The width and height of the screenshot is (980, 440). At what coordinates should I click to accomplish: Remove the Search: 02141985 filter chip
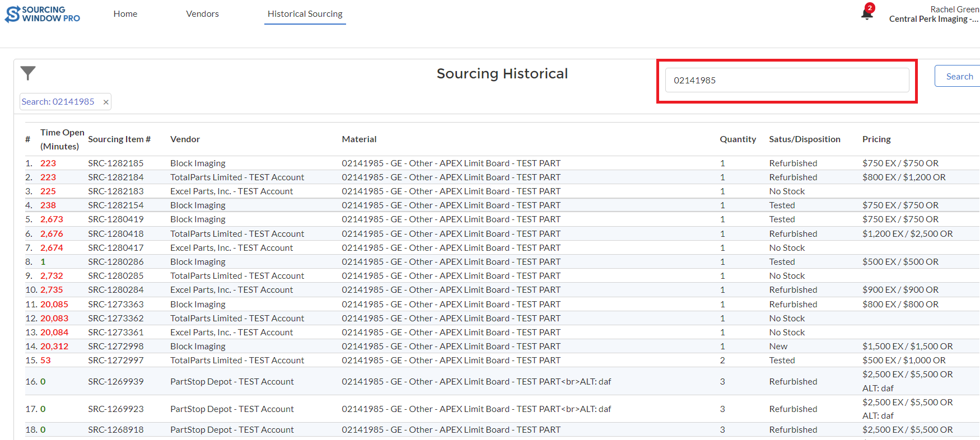coord(106,102)
